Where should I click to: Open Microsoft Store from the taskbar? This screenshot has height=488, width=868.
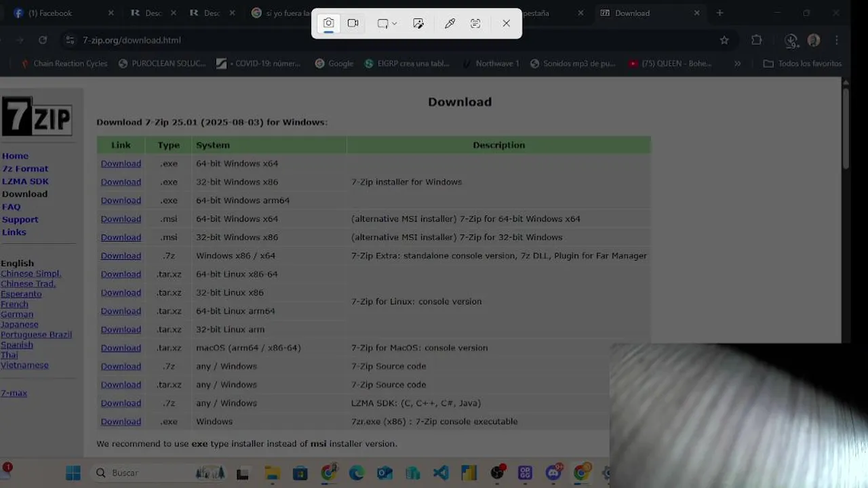click(x=300, y=473)
